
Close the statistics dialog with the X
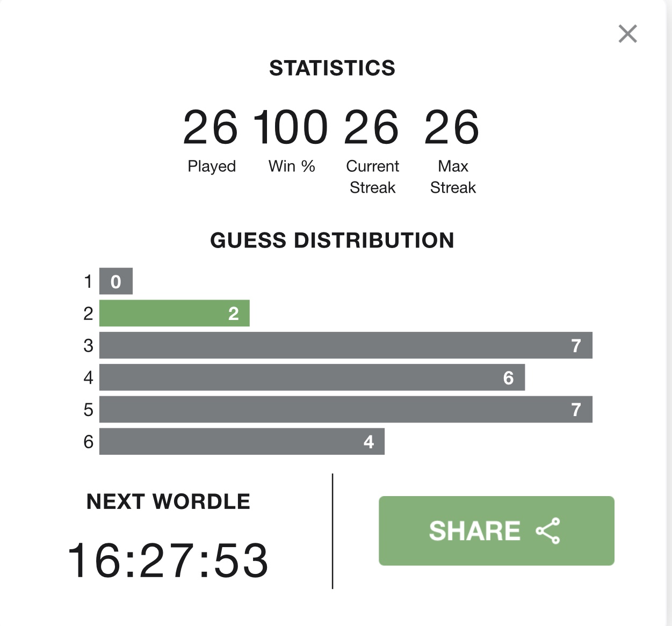(627, 34)
